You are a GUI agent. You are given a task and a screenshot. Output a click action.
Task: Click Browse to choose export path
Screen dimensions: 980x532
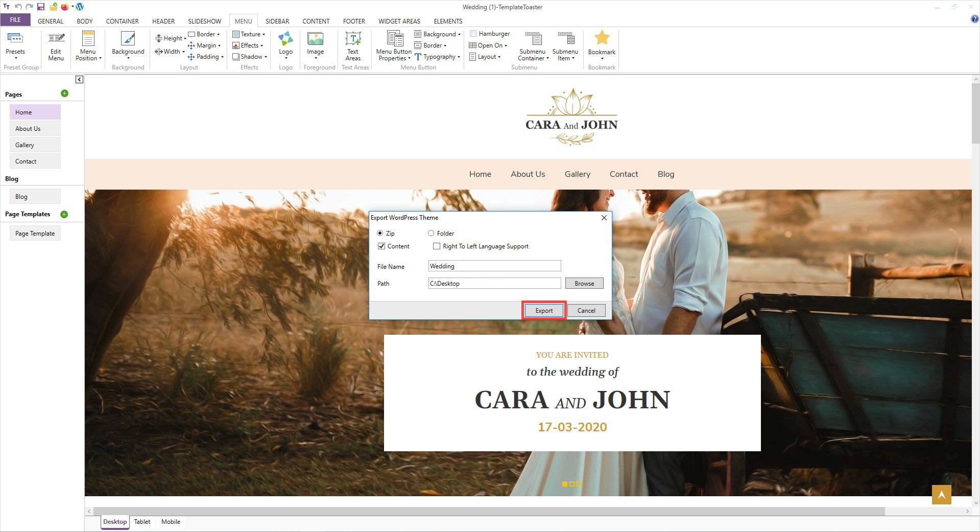coord(584,284)
